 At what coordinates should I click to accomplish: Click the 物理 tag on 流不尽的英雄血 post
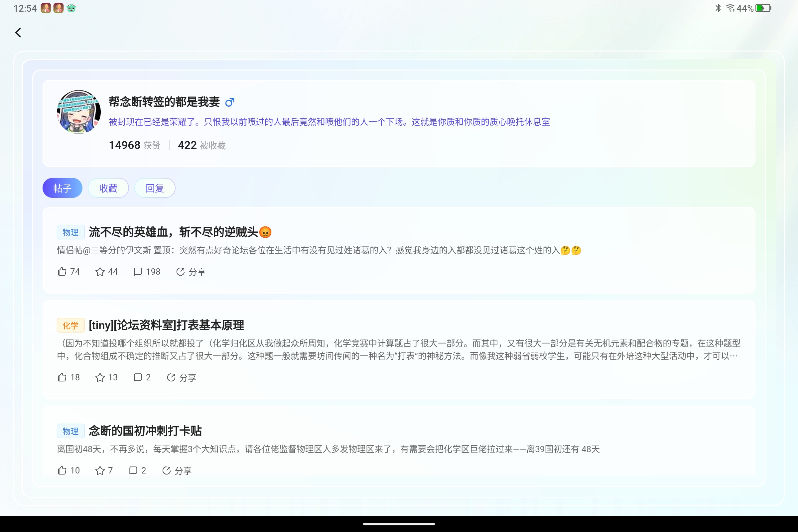[70, 232]
